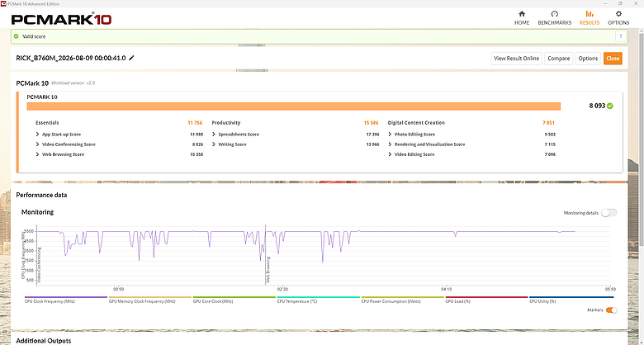644x345 pixels.
Task: Expand Photo Editing Score details
Action: [x=390, y=135]
